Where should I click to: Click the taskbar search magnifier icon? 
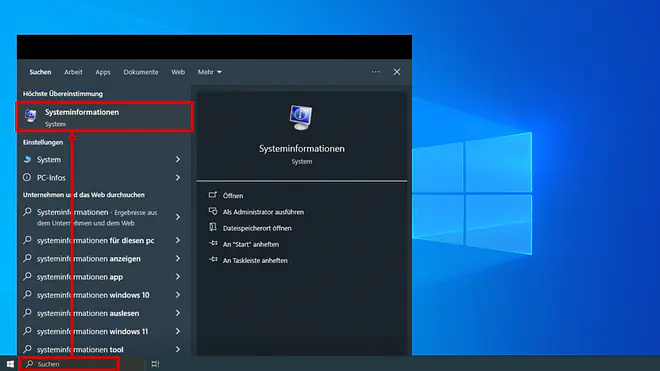click(x=29, y=364)
